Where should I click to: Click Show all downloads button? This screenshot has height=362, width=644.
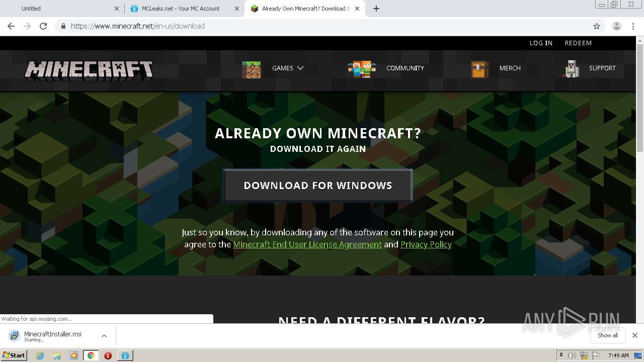[608, 335]
